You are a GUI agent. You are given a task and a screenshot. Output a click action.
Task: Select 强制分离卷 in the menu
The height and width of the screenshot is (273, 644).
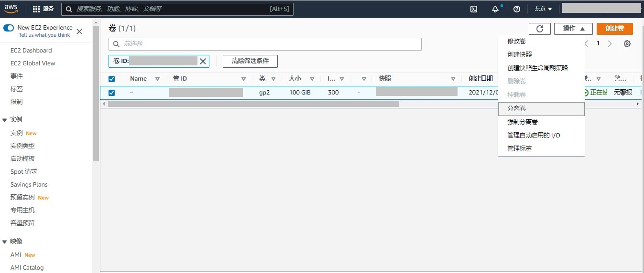tap(541, 122)
